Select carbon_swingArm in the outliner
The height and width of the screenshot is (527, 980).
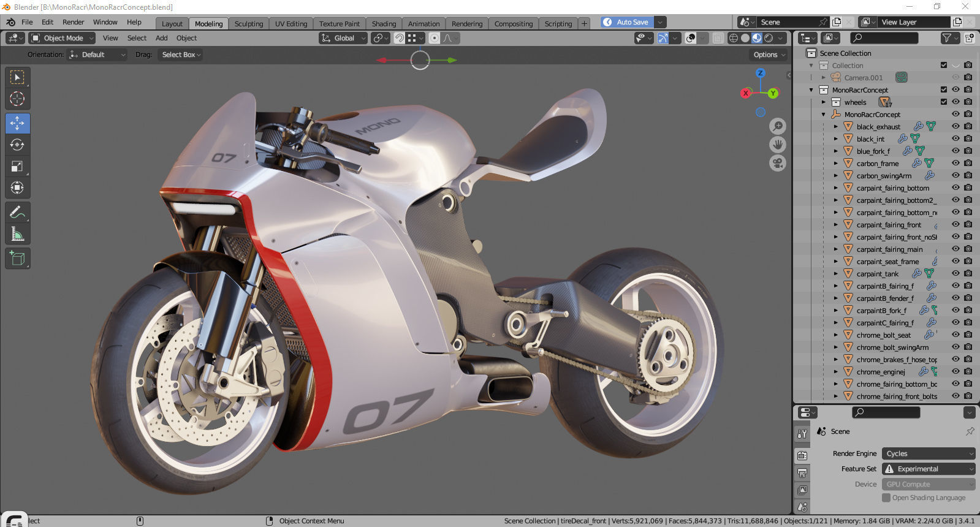[884, 176]
